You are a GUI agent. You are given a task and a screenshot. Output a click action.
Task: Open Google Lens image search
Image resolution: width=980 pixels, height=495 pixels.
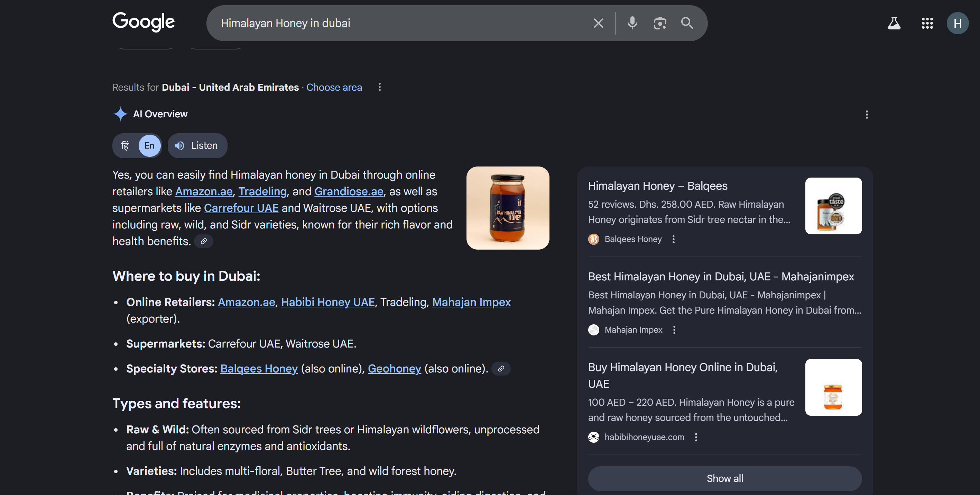pyautogui.click(x=660, y=23)
